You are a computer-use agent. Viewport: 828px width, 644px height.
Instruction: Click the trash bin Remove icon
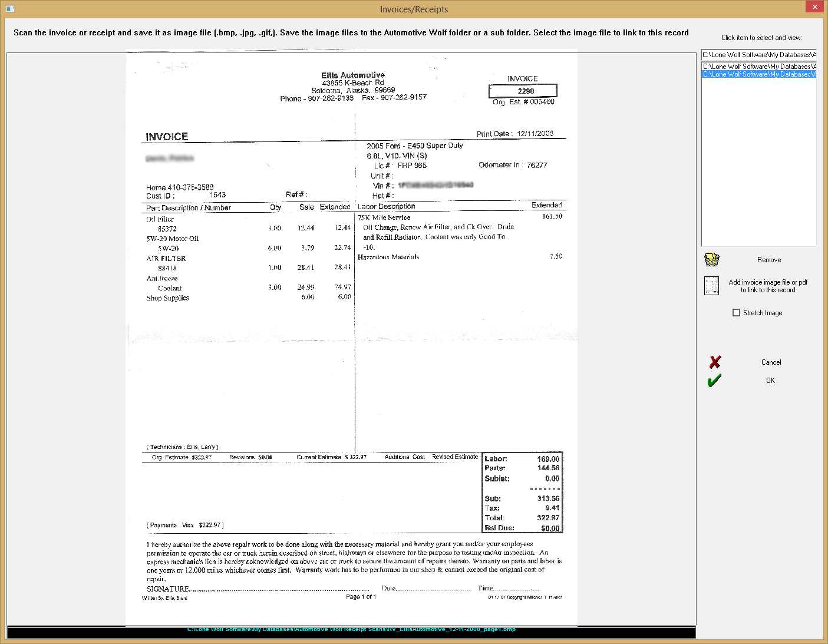point(712,260)
